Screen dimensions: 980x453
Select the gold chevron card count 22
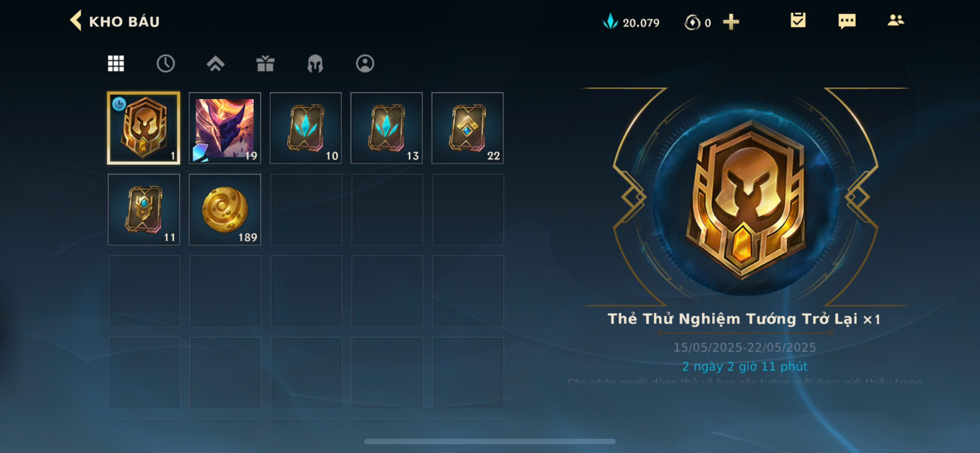tap(467, 128)
